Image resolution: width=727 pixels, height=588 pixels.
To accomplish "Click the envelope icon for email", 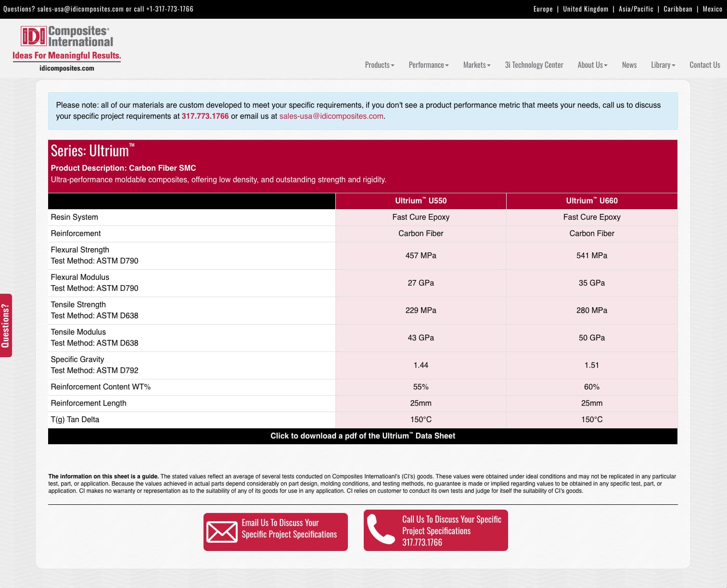I will pos(222,532).
